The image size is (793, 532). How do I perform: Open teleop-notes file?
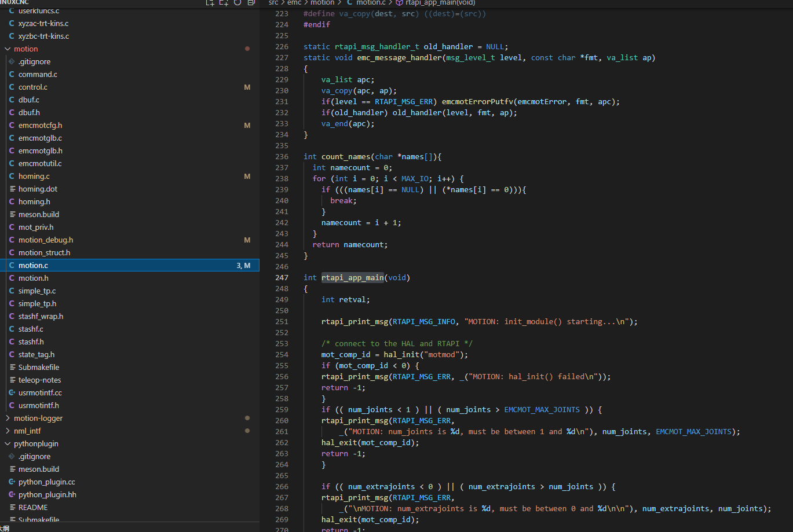tap(130, 380)
